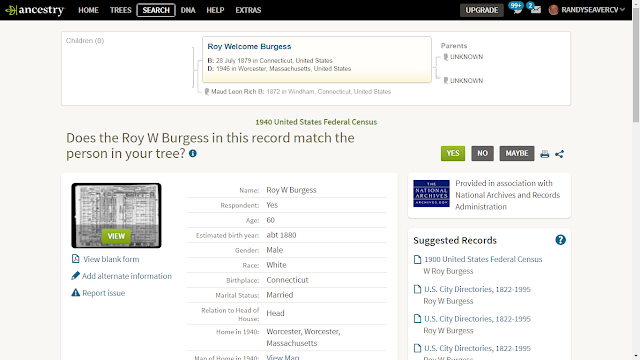Open the TREES menu
The width and height of the screenshot is (640, 360).
(x=120, y=10)
